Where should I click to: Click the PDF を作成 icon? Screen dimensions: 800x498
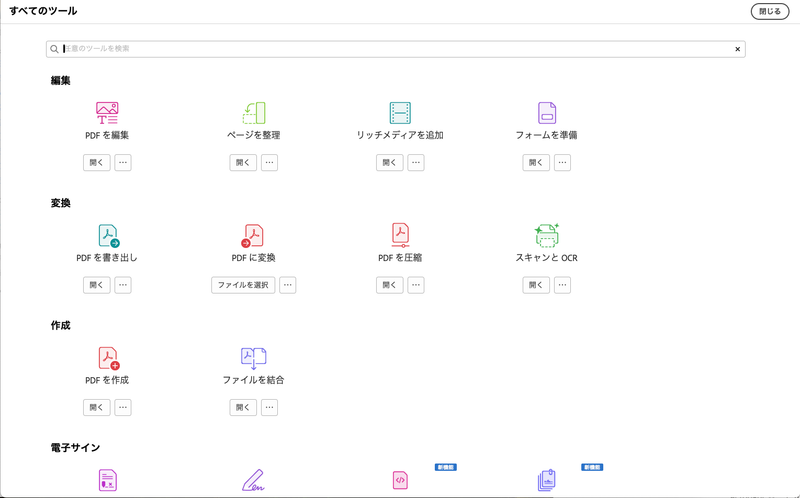108,358
